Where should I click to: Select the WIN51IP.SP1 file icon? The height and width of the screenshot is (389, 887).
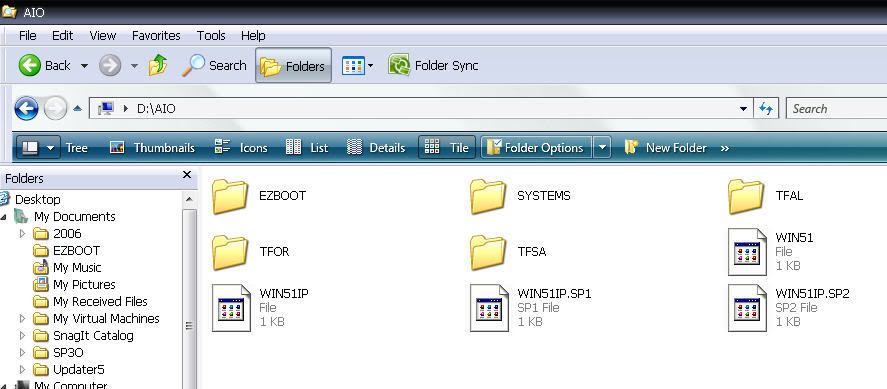[x=489, y=308]
